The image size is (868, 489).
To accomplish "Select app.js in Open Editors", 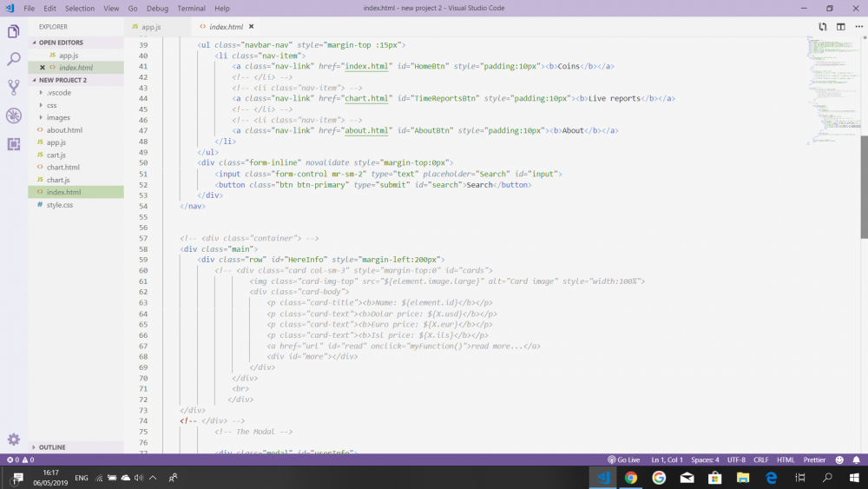I will (69, 56).
